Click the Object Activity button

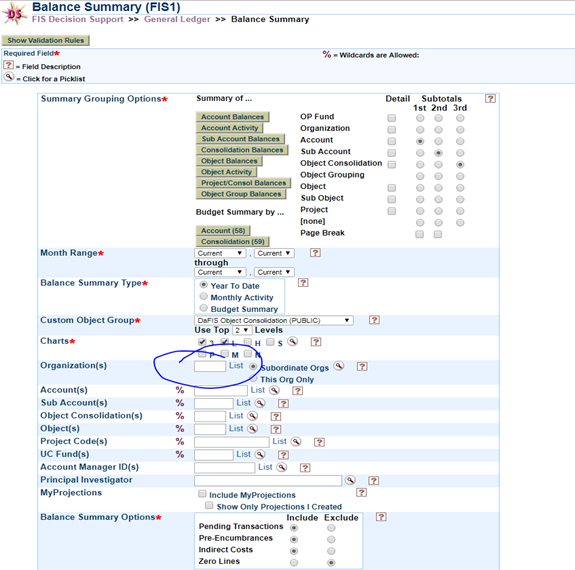click(226, 172)
